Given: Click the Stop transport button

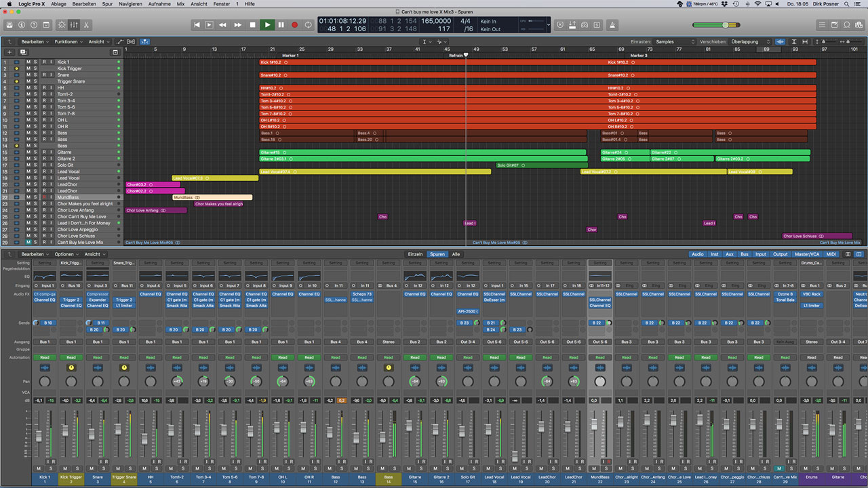Looking at the screenshot, I should [252, 25].
